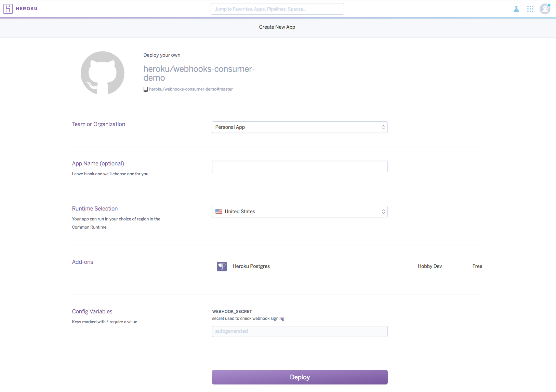The width and height of the screenshot is (556, 392).
Task: Open the lab flask icon
Action: [516, 9]
